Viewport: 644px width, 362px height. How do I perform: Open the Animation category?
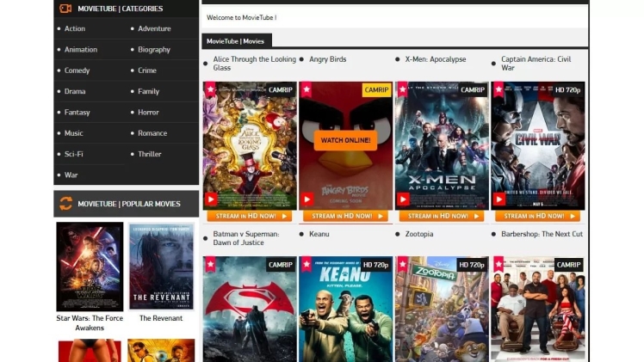(81, 50)
